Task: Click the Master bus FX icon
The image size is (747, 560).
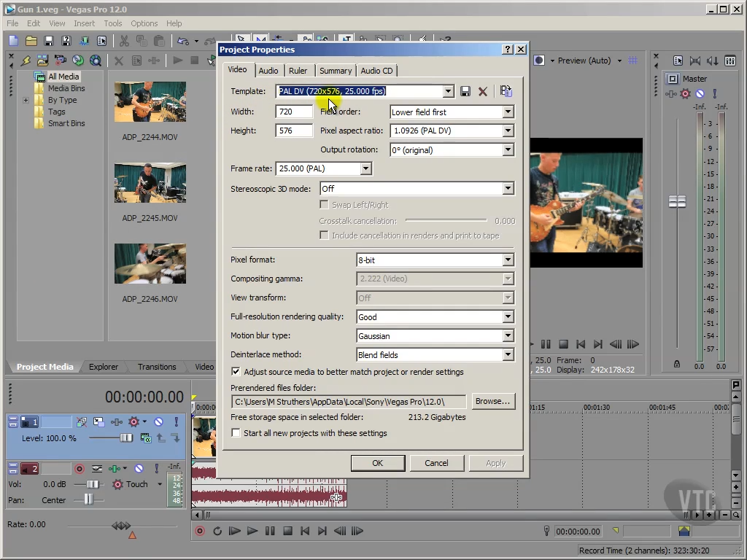Action: 671,94
